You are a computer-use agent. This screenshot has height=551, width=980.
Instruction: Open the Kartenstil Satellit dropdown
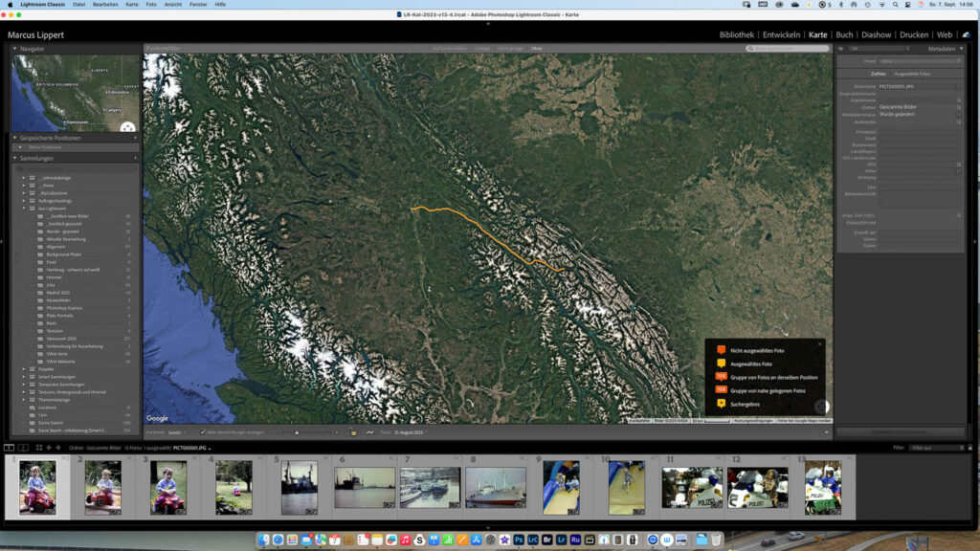point(176,432)
